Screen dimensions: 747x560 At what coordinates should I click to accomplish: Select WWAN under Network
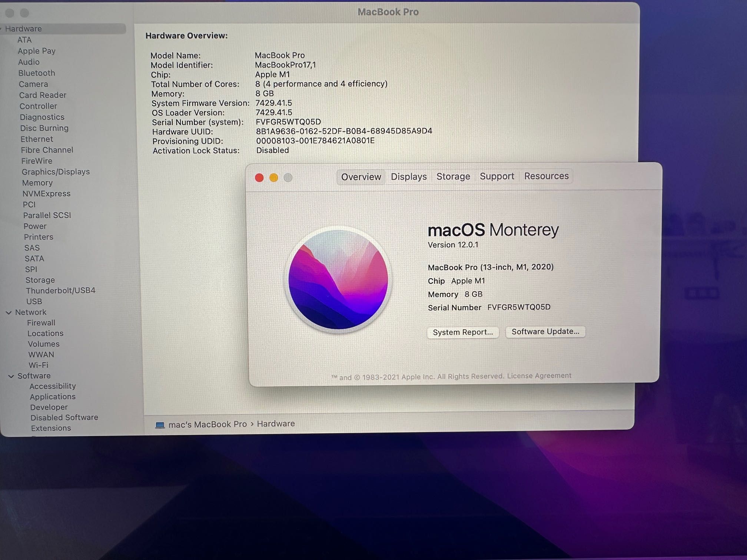(x=41, y=355)
